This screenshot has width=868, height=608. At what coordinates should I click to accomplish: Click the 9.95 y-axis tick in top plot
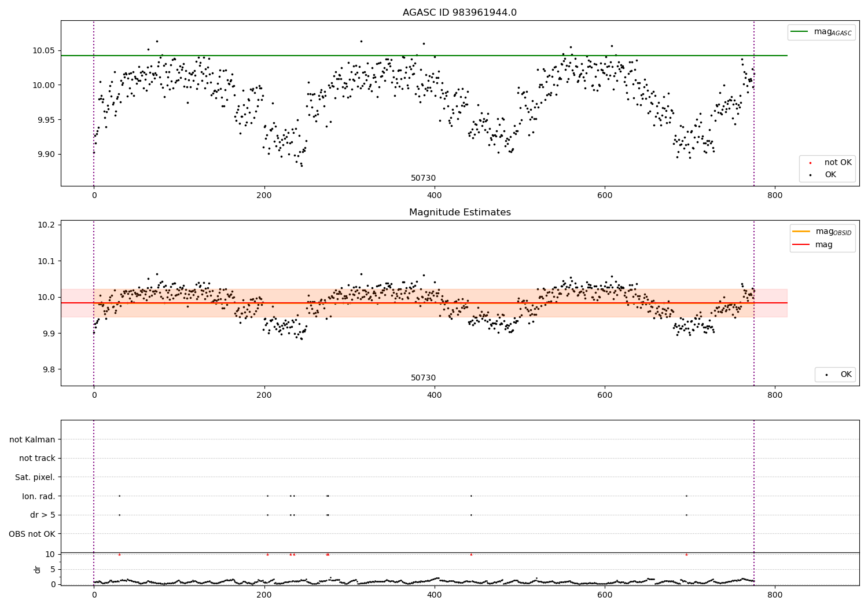pyautogui.click(x=46, y=120)
